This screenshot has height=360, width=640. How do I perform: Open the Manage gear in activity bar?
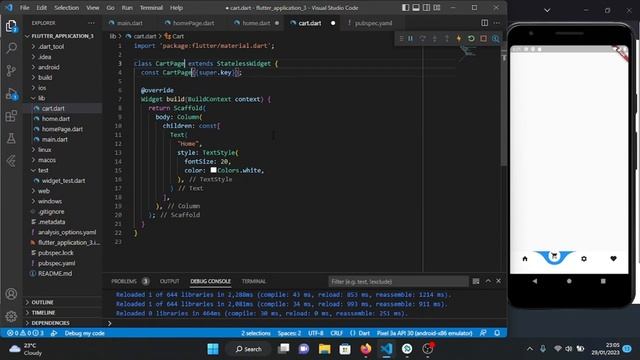(11, 316)
